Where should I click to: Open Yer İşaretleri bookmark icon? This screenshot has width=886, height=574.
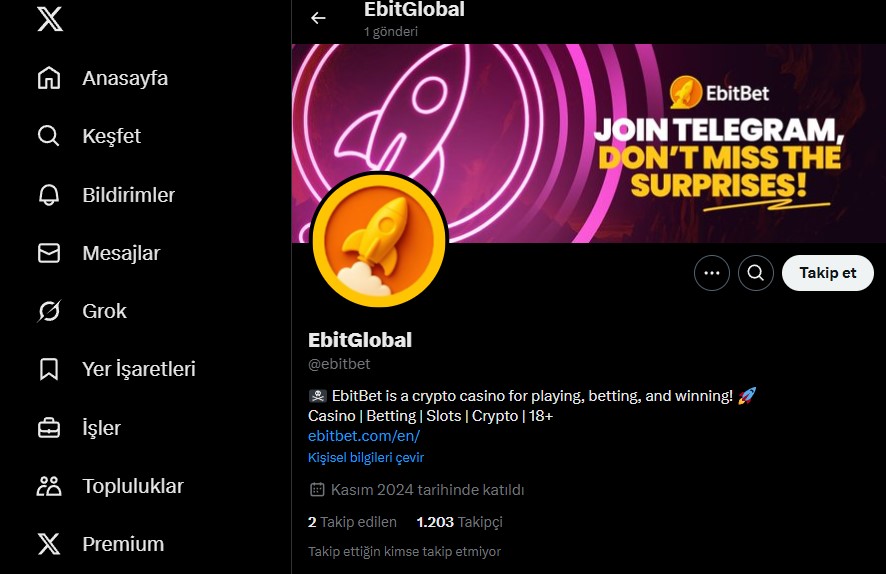(49, 369)
